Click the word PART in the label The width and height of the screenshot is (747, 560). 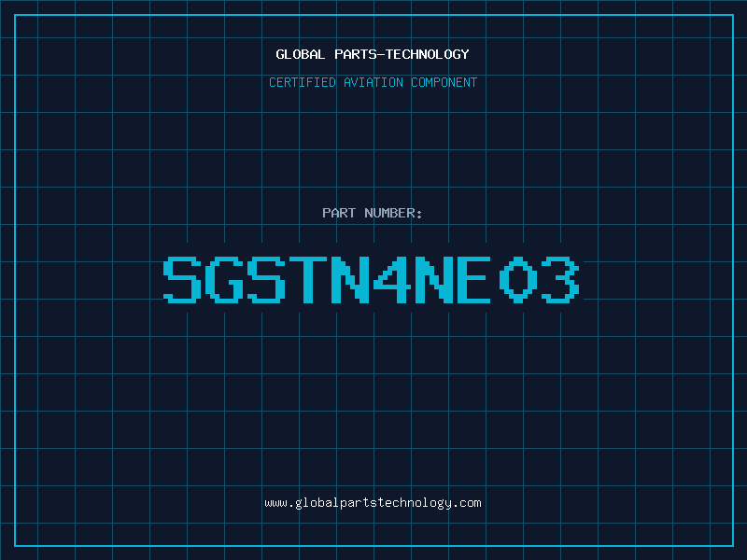(339, 213)
